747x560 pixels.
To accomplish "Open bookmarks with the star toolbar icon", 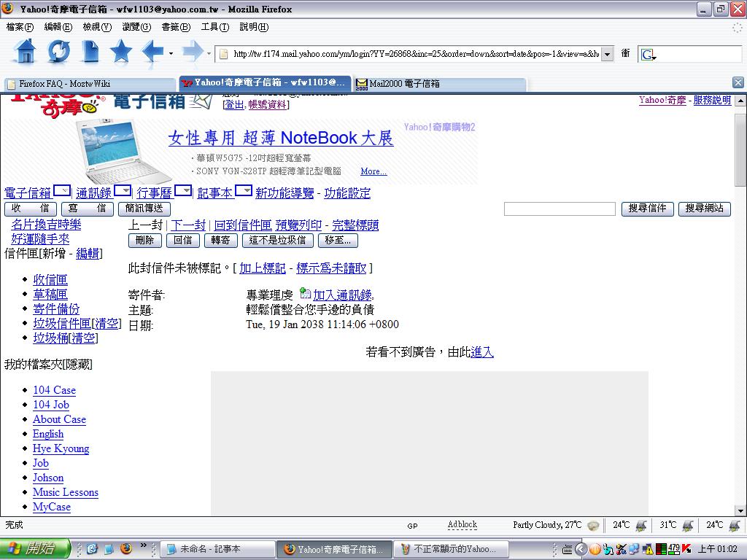I will 121,52.
